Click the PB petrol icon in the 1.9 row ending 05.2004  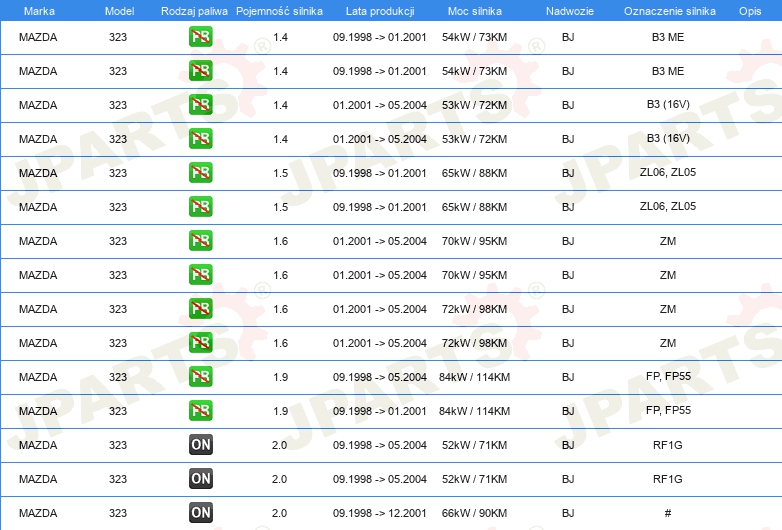pyautogui.click(x=201, y=377)
